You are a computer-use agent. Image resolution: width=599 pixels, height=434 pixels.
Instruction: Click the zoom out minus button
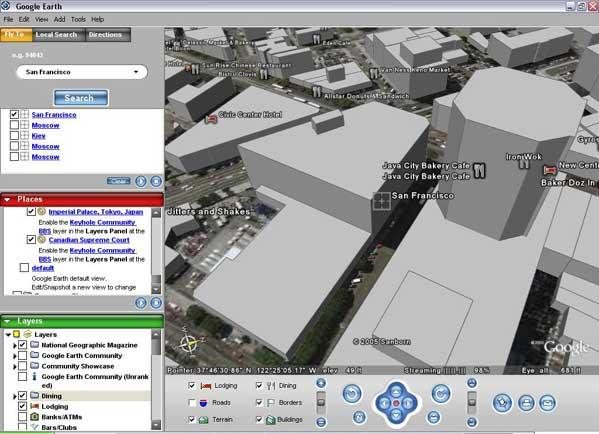click(321, 422)
